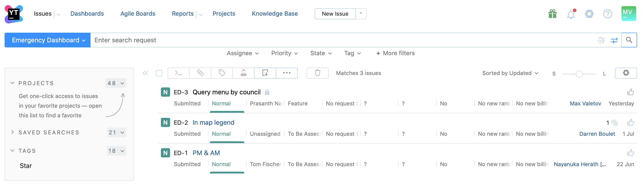Open the Emergency Dashboard context dropdown

48,40
